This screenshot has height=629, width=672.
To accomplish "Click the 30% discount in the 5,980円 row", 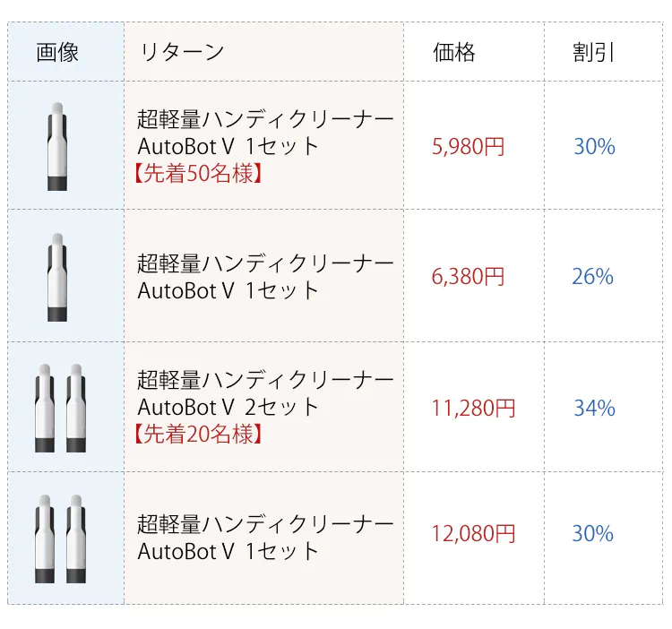I will (594, 147).
